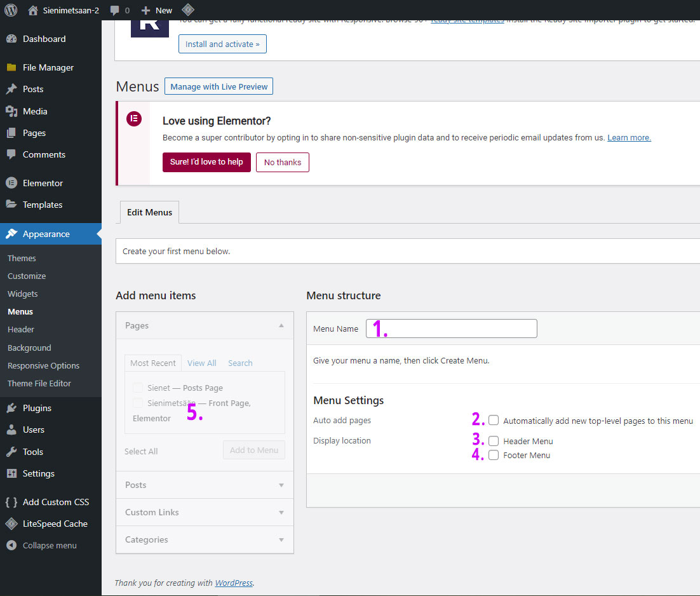Click the Collapse menu arrow icon
The image size is (700, 596).
[11, 545]
